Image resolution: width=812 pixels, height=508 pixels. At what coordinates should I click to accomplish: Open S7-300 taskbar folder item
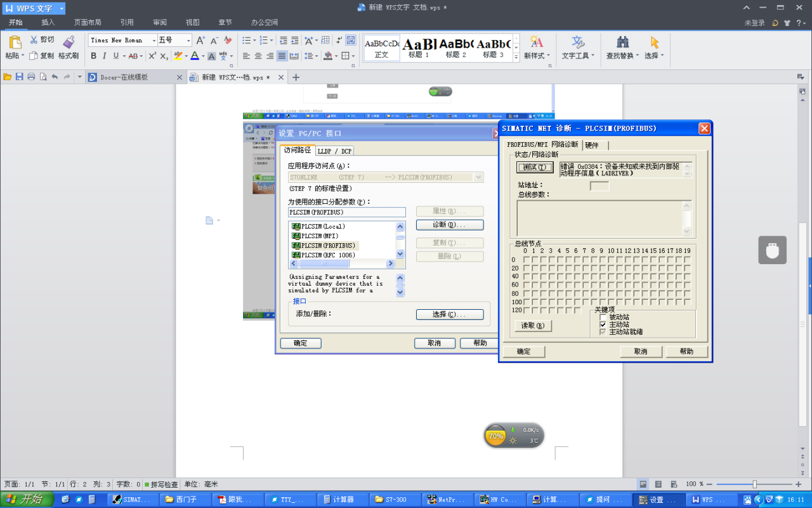pyautogui.click(x=396, y=499)
